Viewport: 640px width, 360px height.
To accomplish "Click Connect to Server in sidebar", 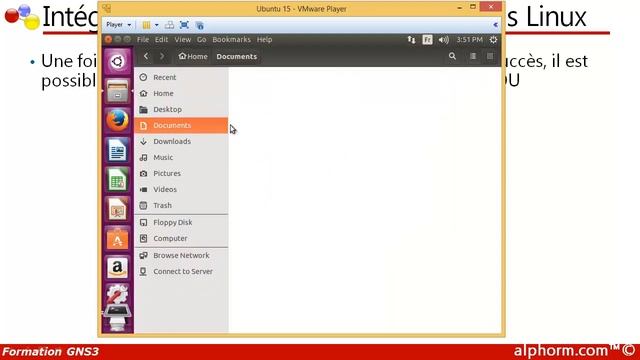I will [x=181, y=271].
